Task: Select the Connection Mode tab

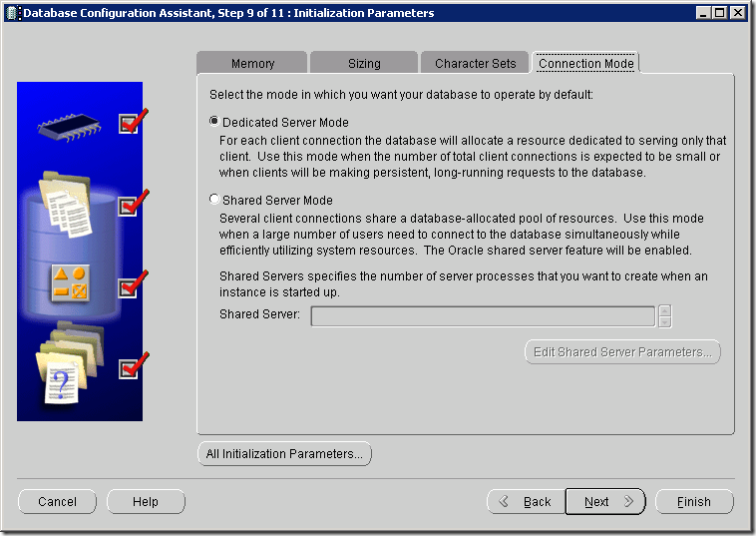Action: pyautogui.click(x=585, y=63)
